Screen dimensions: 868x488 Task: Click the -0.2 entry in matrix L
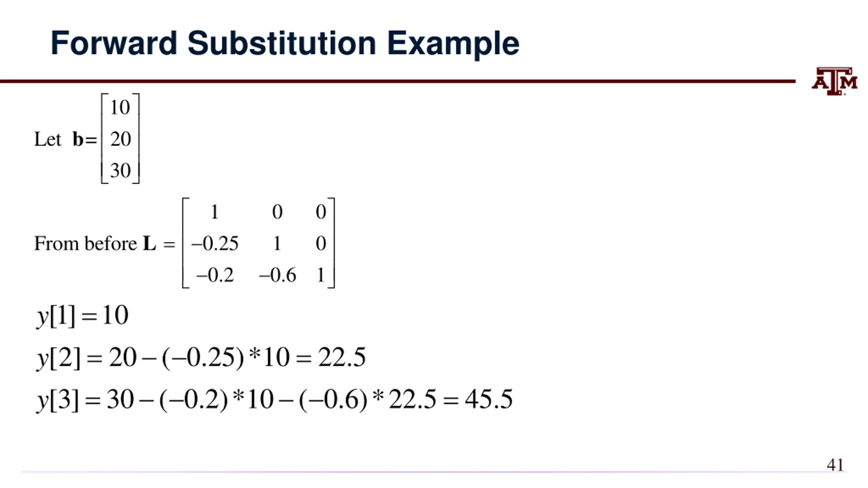click(x=215, y=275)
